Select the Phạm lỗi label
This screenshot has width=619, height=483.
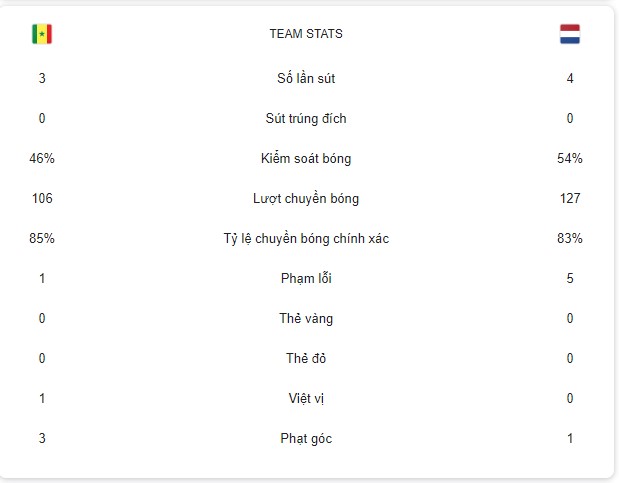coord(306,278)
